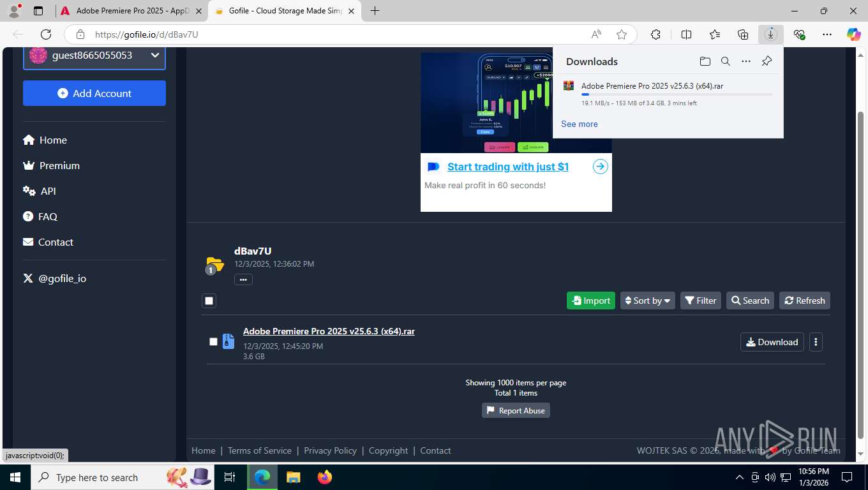Open the Copilot icon
The width and height of the screenshot is (868, 490).
(x=854, y=34)
